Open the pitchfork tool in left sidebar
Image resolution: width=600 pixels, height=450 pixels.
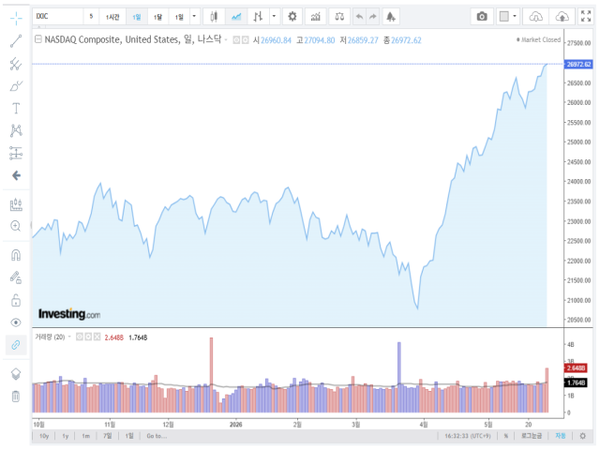pyautogui.click(x=16, y=64)
